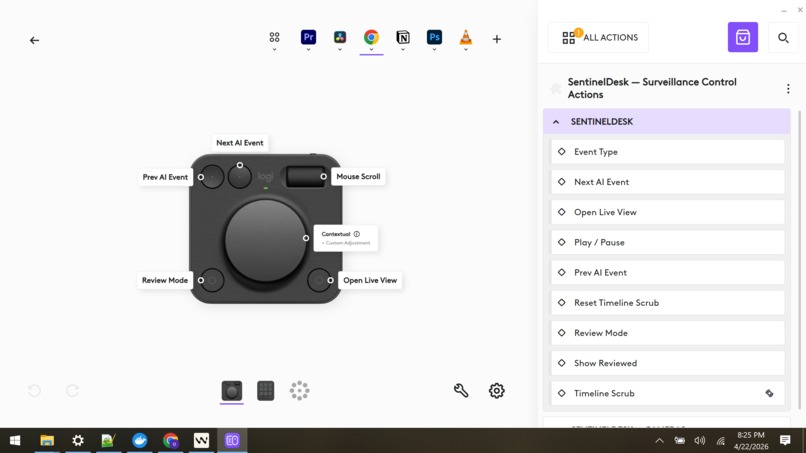
Task: Choose the Timeline Scrub action
Action: 667,393
